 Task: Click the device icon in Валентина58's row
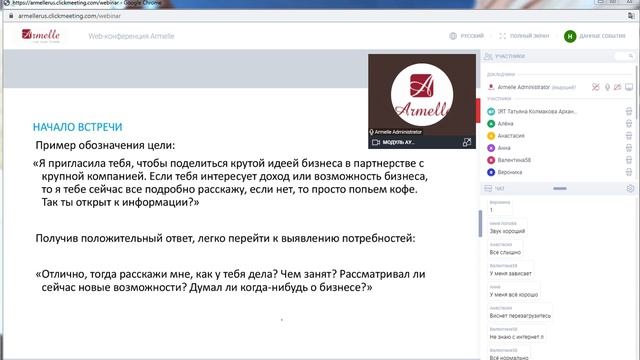pos(629,160)
